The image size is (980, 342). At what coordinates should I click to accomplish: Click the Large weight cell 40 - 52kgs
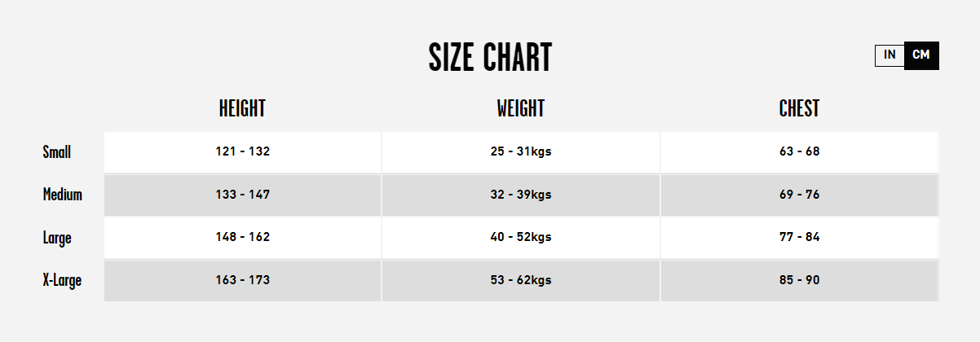521,238
